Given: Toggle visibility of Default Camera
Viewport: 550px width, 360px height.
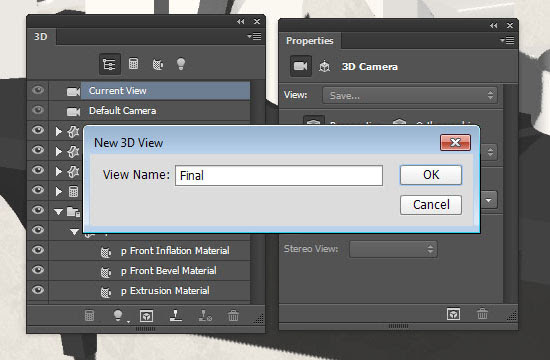Looking at the screenshot, I should pos(38,110).
